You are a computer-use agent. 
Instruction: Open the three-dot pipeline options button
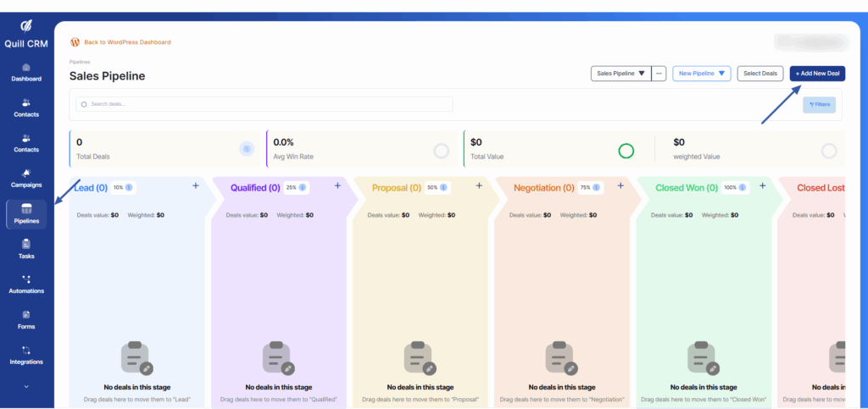pyautogui.click(x=659, y=74)
